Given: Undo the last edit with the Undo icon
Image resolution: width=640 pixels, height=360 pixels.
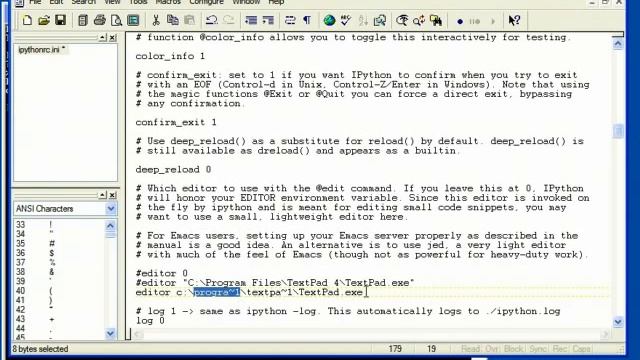Looking at the screenshot, I should [211, 20].
